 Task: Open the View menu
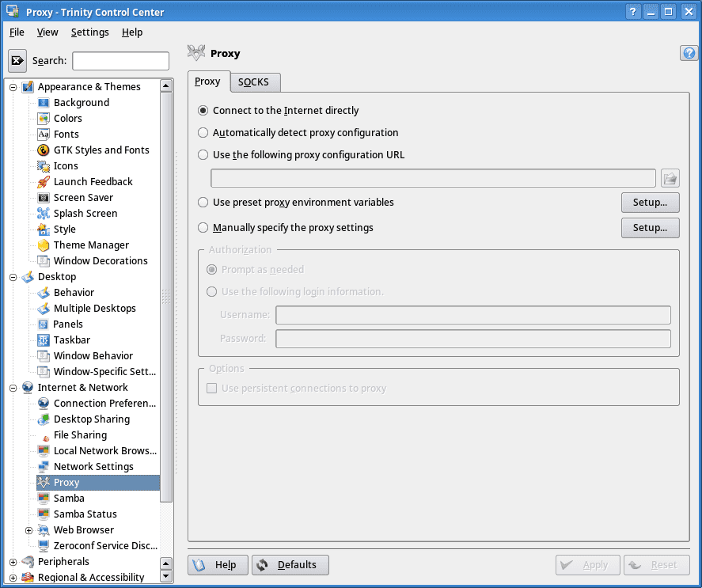pyautogui.click(x=47, y=32)
